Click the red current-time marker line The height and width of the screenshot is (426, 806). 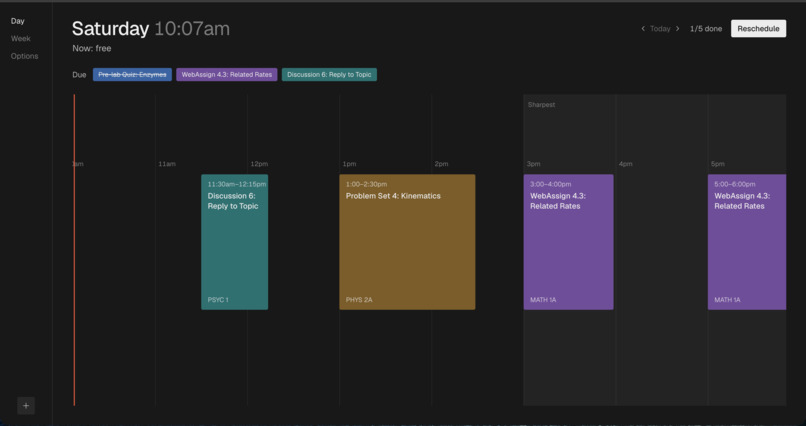[x=74, y=250]
